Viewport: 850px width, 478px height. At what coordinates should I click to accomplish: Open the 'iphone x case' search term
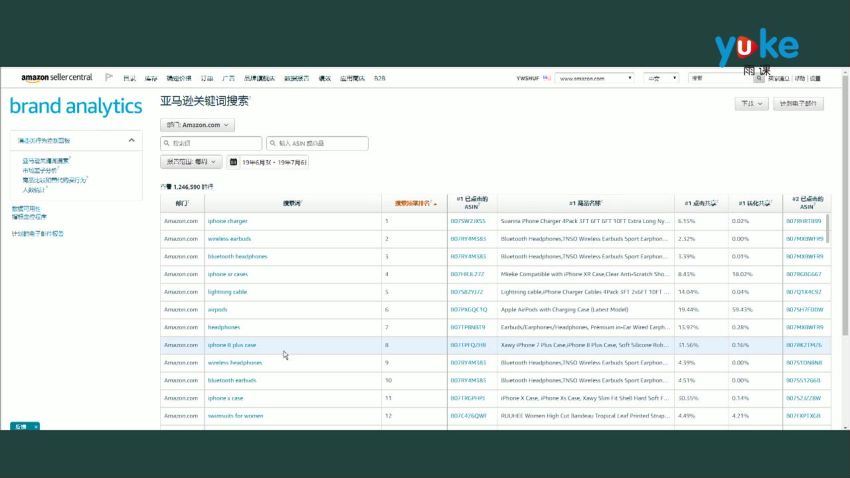pyautogui.click(x=226, y=398)
